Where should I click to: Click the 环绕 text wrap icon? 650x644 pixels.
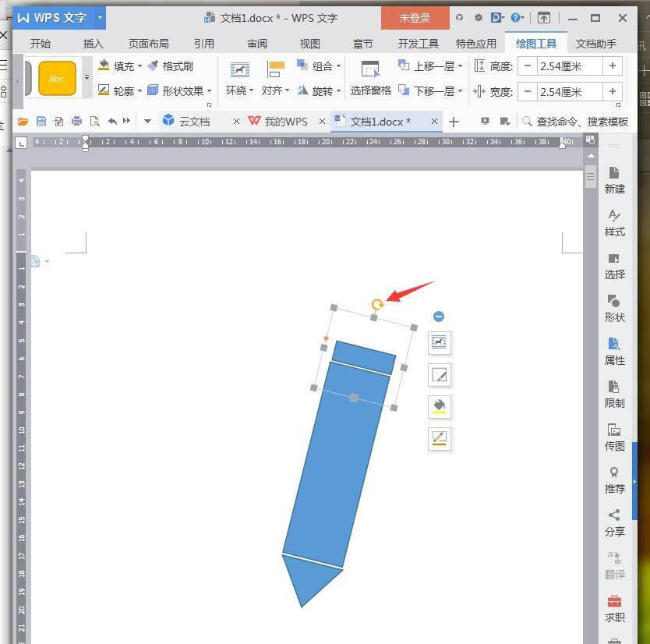click(239, 69)
